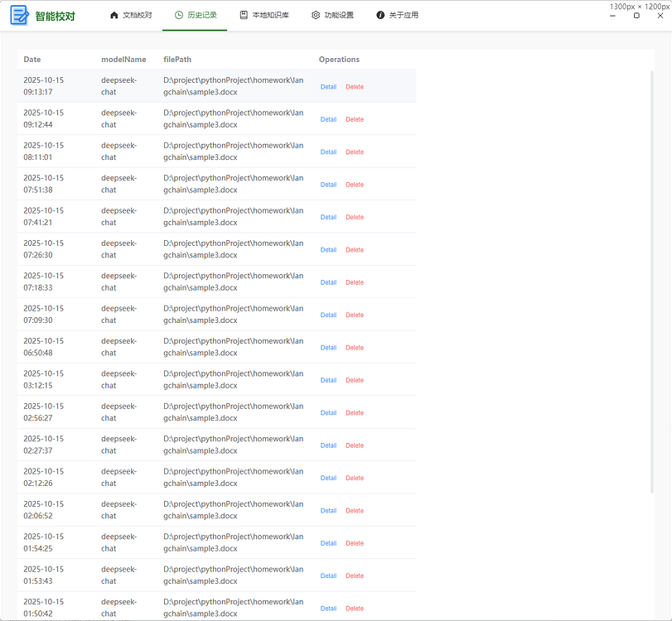
Task: Open Detail for the 09:13:17 record
Action: pos(328,87)
